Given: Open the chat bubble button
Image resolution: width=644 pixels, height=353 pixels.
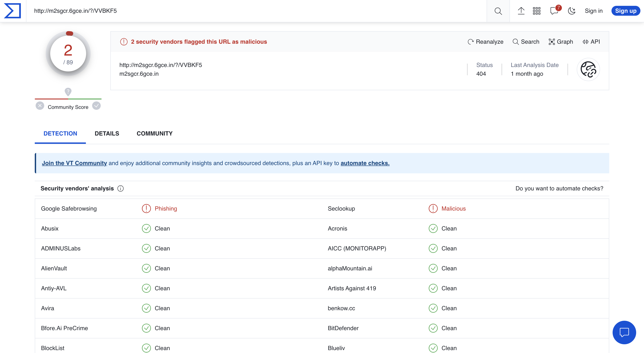Looking at the screenshot, I should (x=624, y=333).
